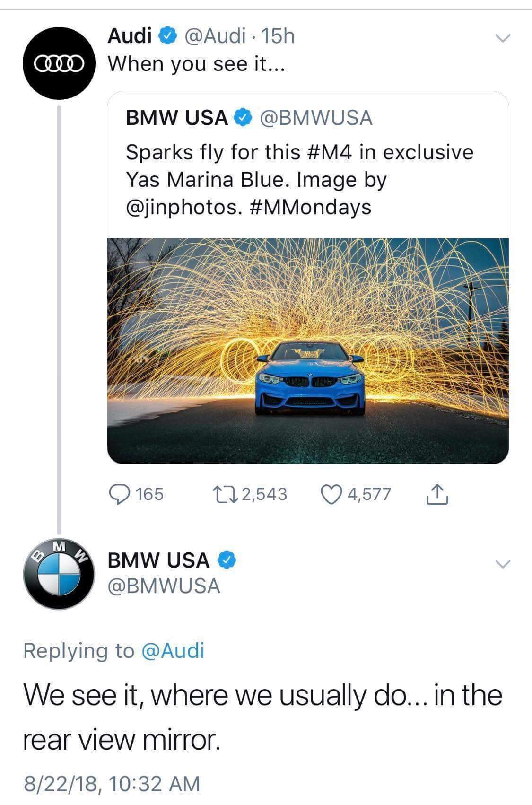Tap the @BMWUSA handle under reply name

(x=164, y=586)
